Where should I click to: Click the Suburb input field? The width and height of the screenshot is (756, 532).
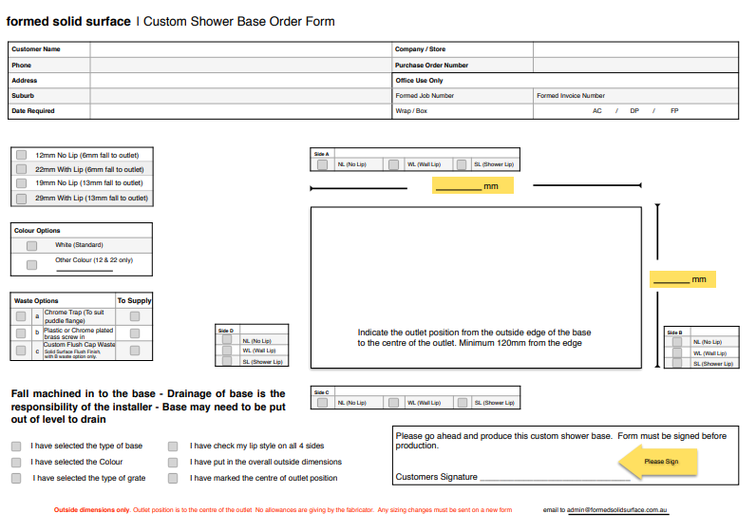(x=240, y=96)
